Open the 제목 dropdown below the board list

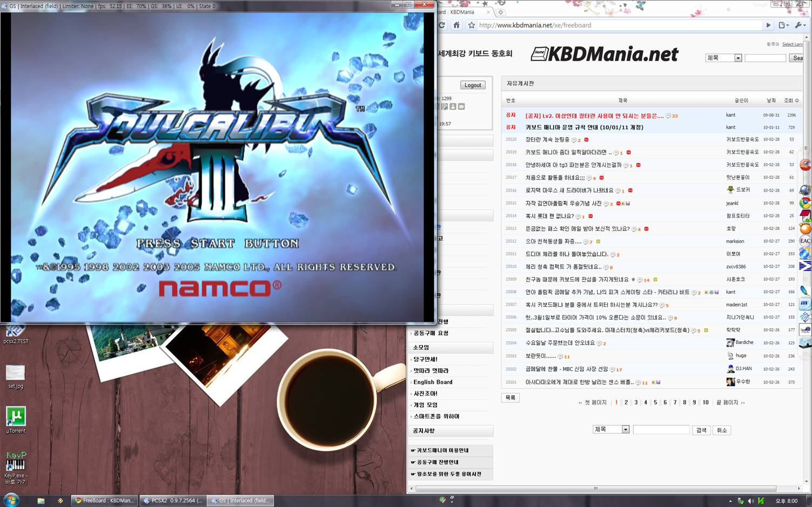coord(611,429)
